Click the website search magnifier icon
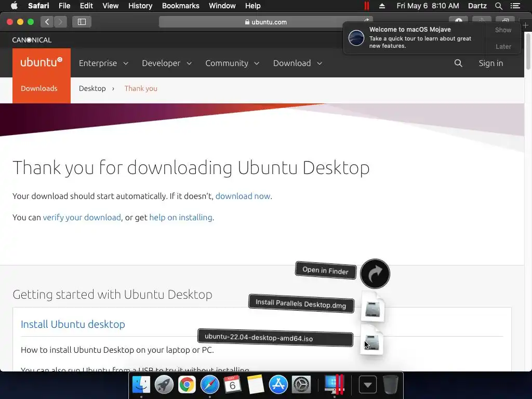 point(458,63)
